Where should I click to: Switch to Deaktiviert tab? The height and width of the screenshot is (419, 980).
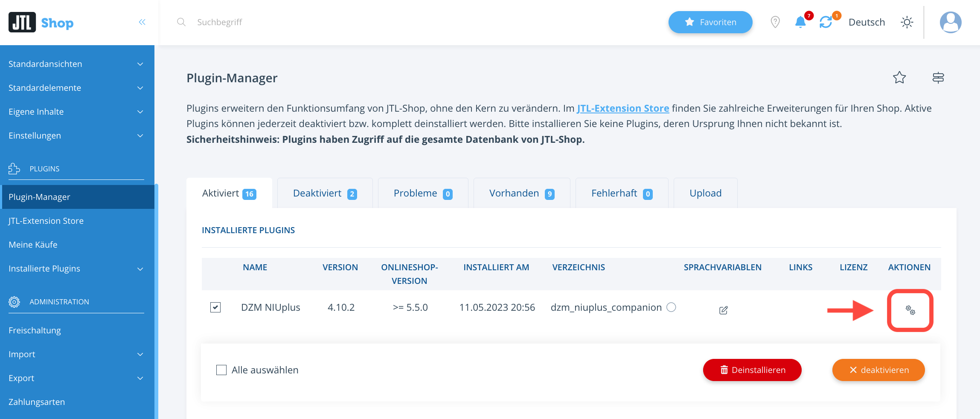point(325,194)
